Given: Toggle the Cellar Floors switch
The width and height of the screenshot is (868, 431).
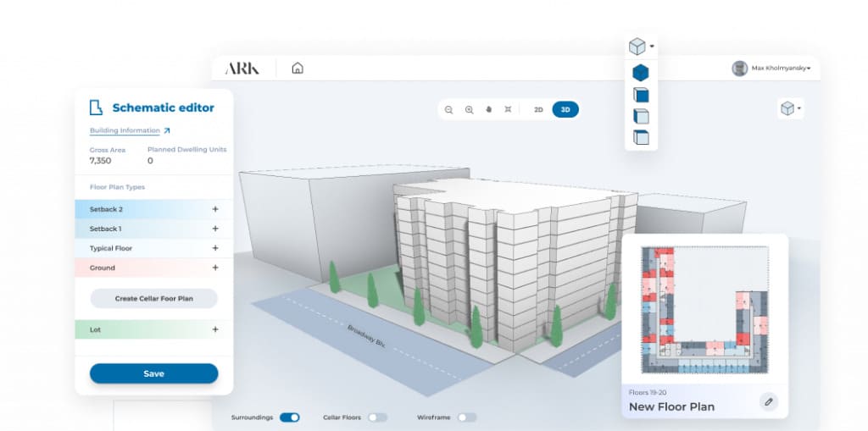Looking at the screenshot, I should coord(377,417).
